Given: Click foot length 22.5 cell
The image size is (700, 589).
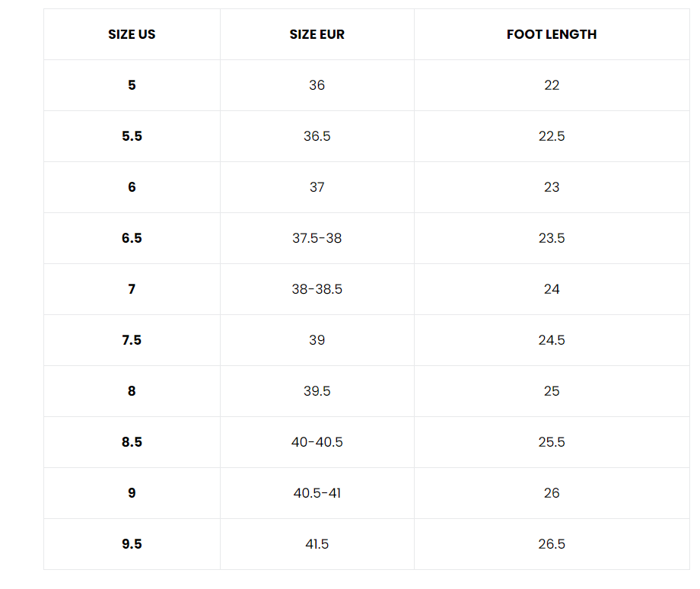Looking at the screenshot, I should coord(552,136).
